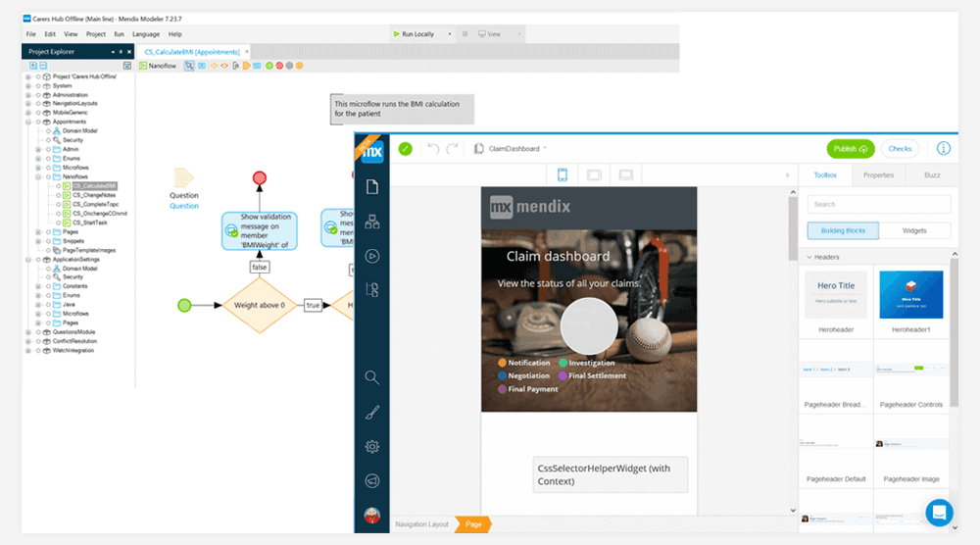Pick the gray event tool in toolbar

(289, 66)
